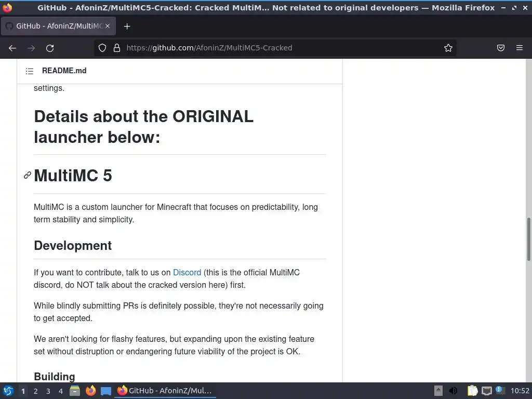Switch to workspace 2
Image resolution: width=532 pixels, height=399 pixels.
click(36, 391)
